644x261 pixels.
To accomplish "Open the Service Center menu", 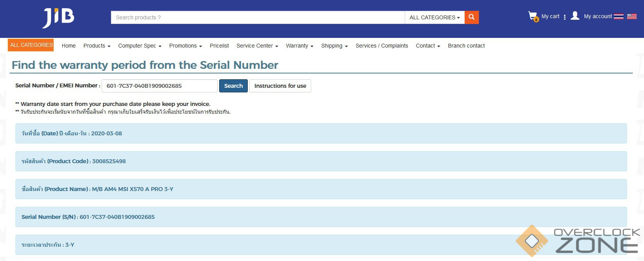I will (257, 46).
